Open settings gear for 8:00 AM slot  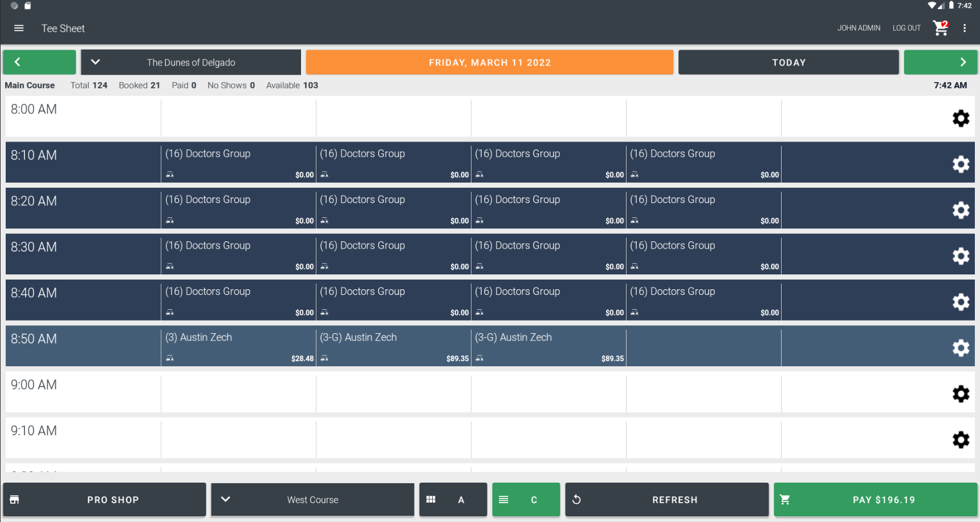tap(961, 118)
